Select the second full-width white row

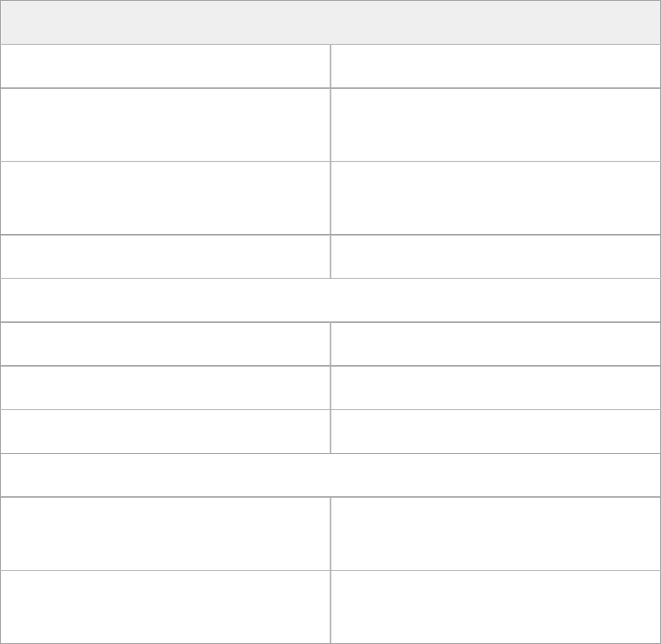(x=330, y=476)
